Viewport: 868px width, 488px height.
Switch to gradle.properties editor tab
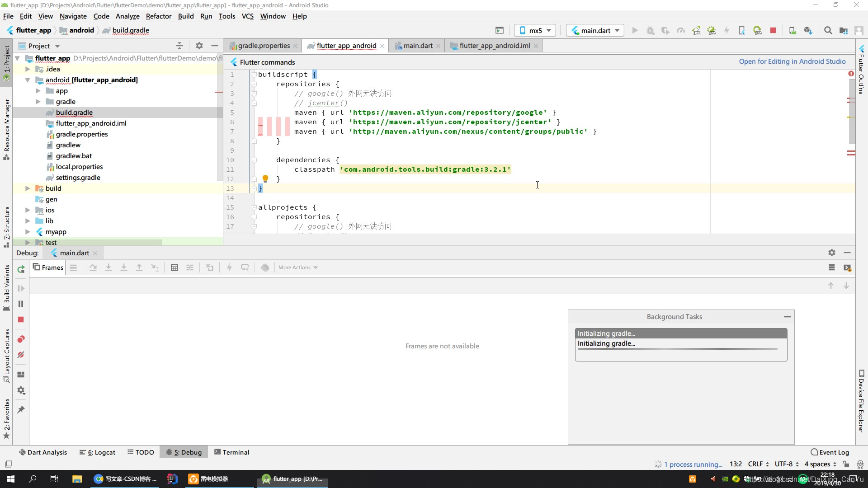click(x=264, y=46)
